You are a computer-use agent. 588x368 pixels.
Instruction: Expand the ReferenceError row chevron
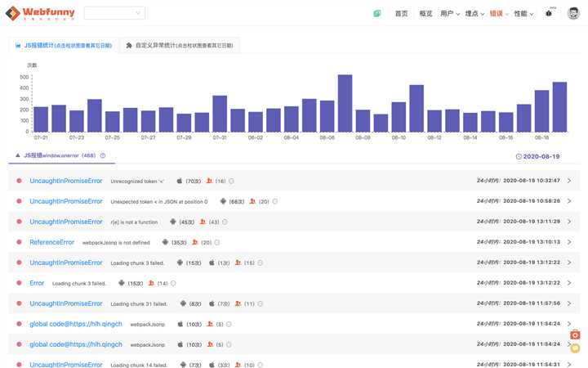[569, 242]
